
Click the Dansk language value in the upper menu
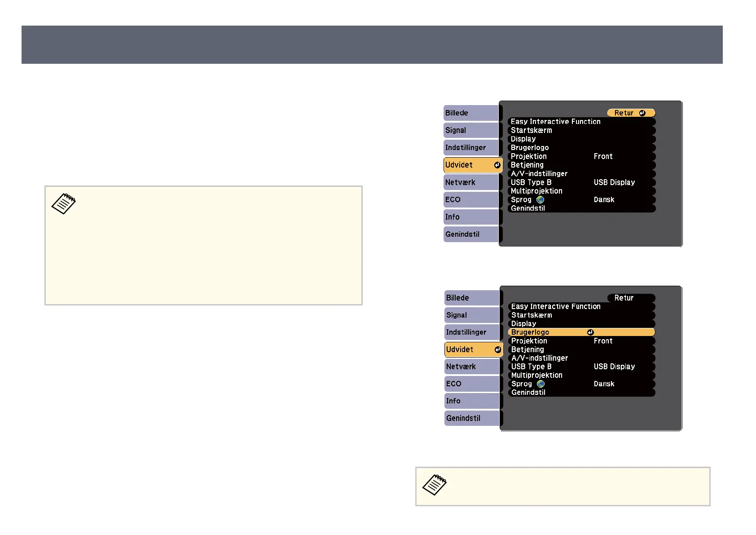604,200
